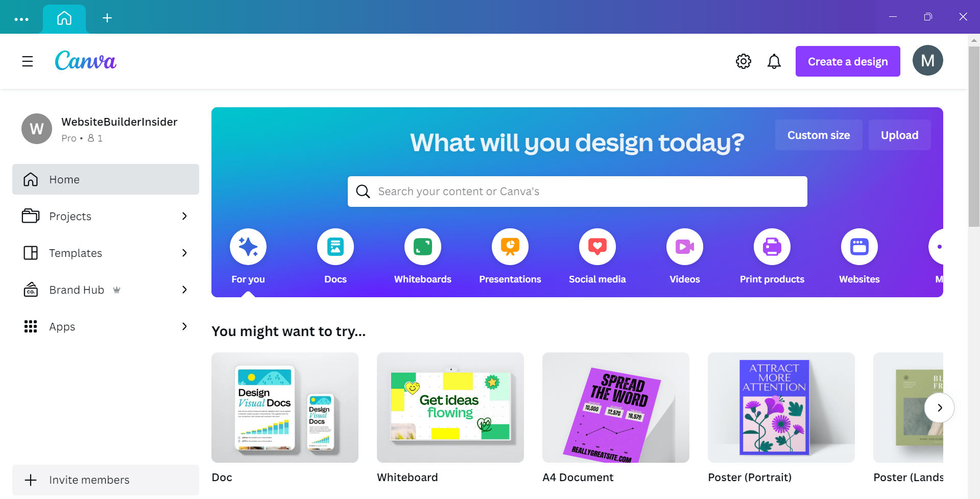The height and width of the screenshot is (499, 980).
Task: Open the settings gear icon
Action: (743, 61)
